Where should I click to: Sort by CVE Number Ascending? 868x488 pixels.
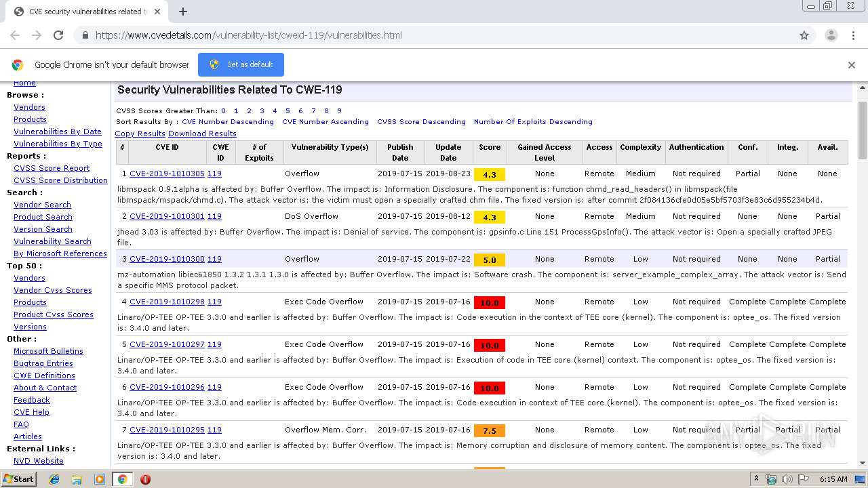tap(325, 122)
